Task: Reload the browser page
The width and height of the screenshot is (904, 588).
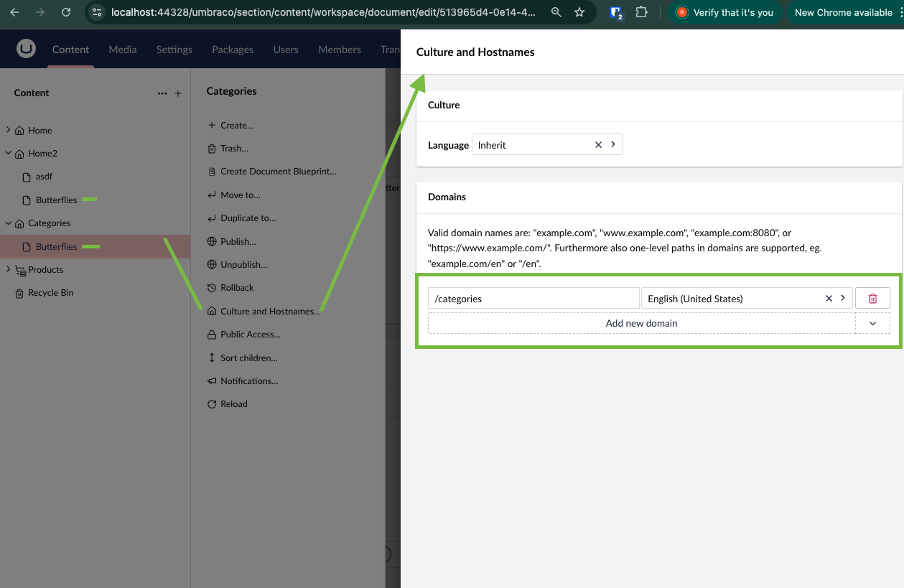Action: (x=66, y=12)
